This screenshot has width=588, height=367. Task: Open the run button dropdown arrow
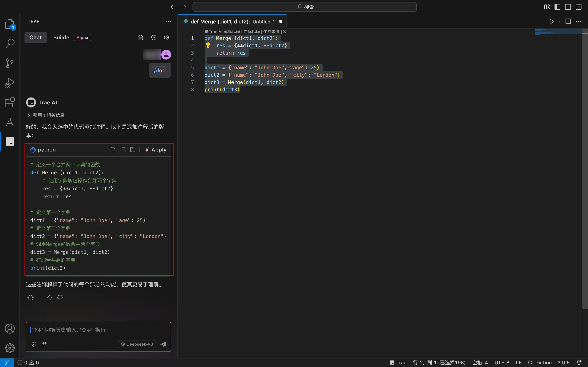559,22
